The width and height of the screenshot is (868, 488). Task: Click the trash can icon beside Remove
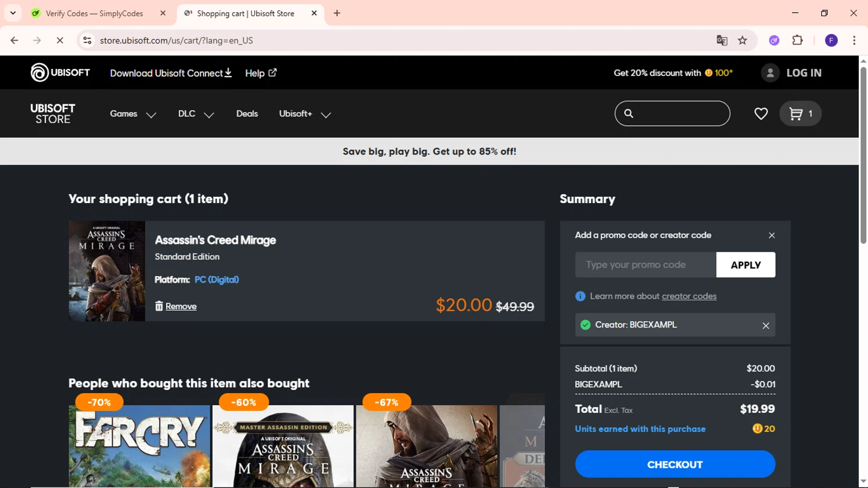point(159,306)
